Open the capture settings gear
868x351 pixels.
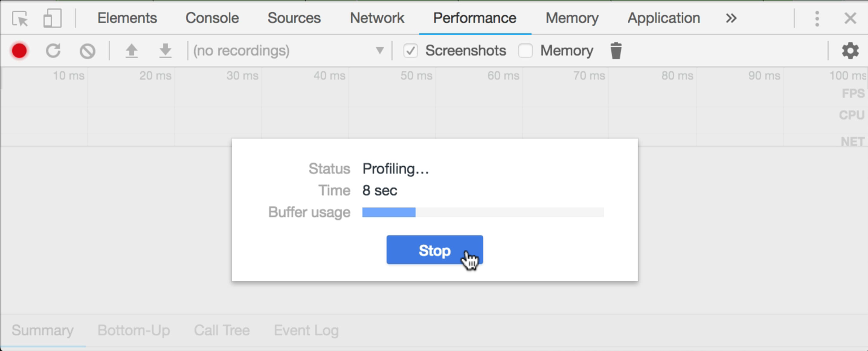coord(849,51)
